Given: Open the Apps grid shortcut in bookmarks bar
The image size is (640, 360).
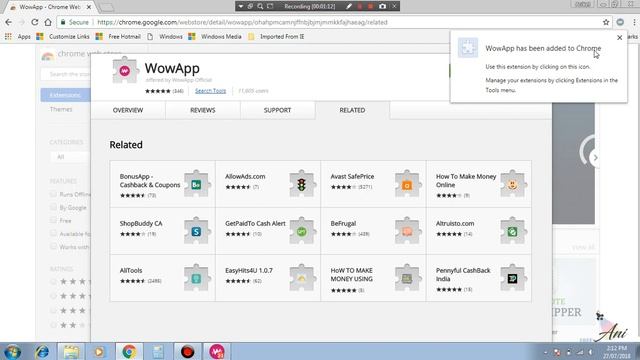Looking at the screenshot, I should tap(18, 36).
